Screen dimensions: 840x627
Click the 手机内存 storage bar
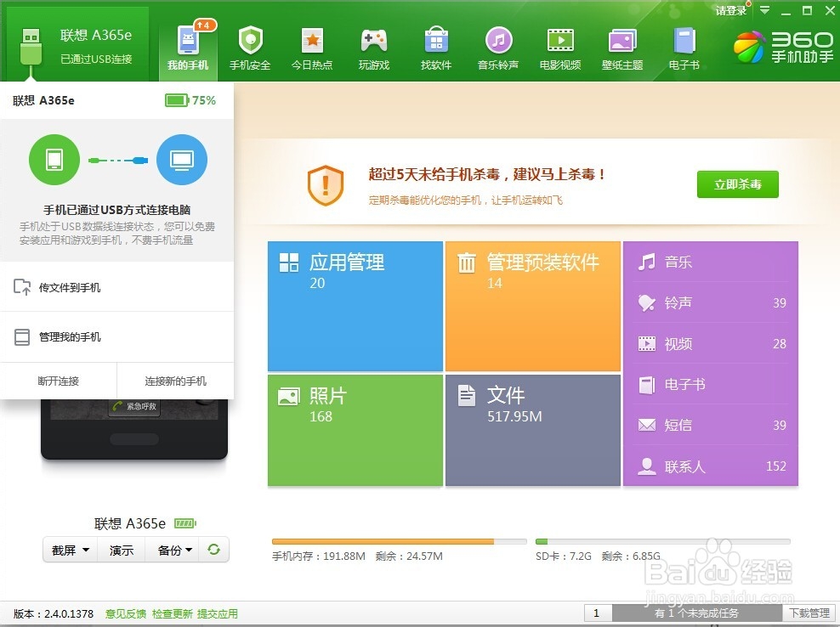(399, 542)
